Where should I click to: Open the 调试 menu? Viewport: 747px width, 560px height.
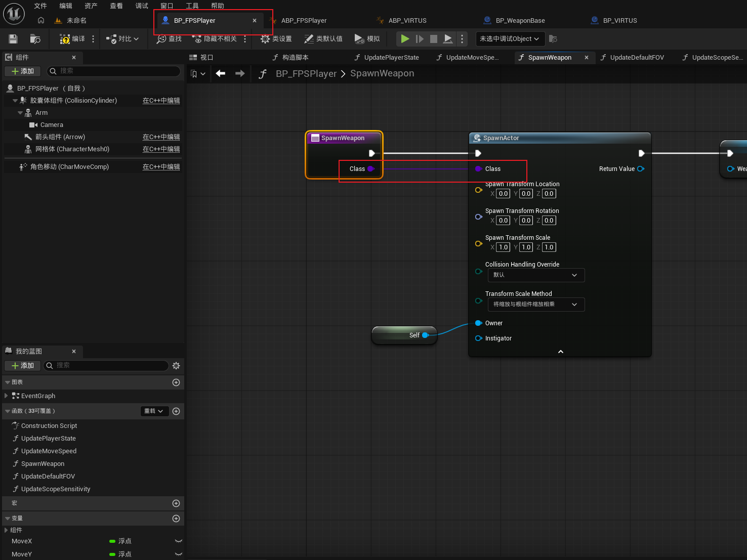[142, 6]
